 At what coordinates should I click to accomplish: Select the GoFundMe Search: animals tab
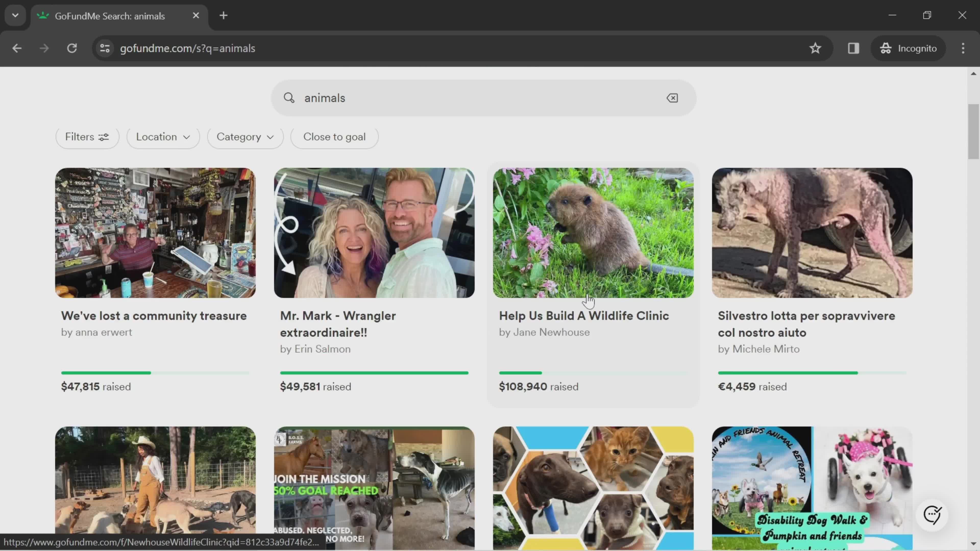119,16
